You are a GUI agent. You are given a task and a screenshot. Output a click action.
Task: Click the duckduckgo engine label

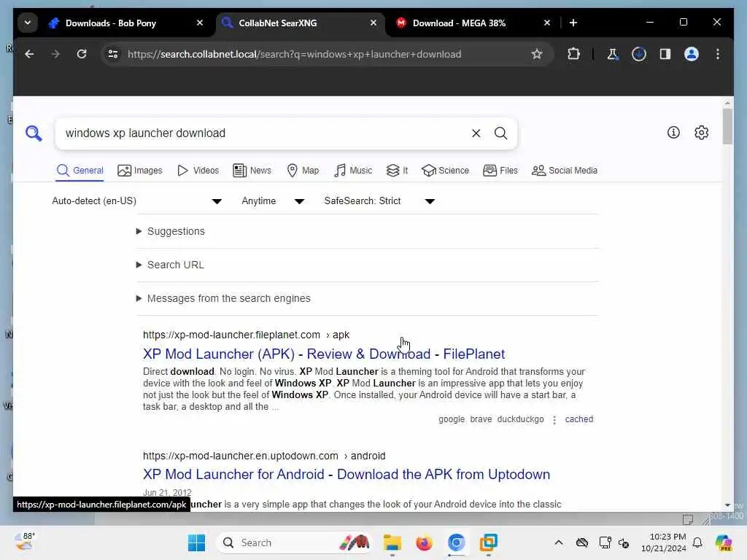pyautogui.click(x=521, y=419)
